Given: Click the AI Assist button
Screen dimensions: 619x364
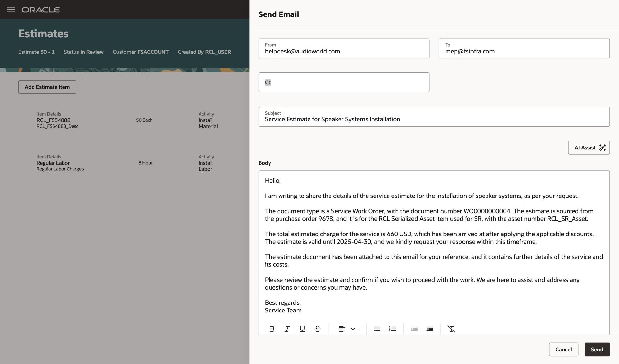Looking at the screenshot, I should pos(589,148).
